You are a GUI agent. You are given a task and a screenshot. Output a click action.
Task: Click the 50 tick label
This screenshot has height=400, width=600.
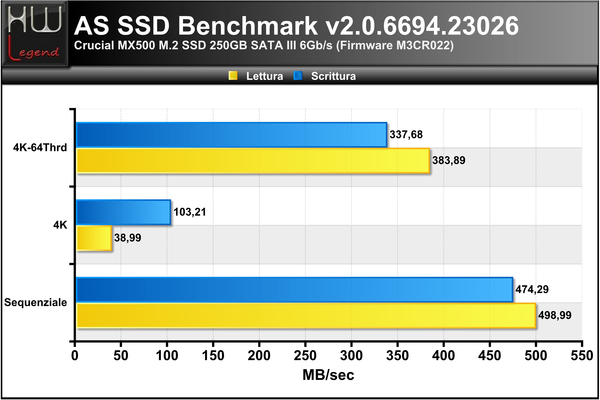coord(121,356)
